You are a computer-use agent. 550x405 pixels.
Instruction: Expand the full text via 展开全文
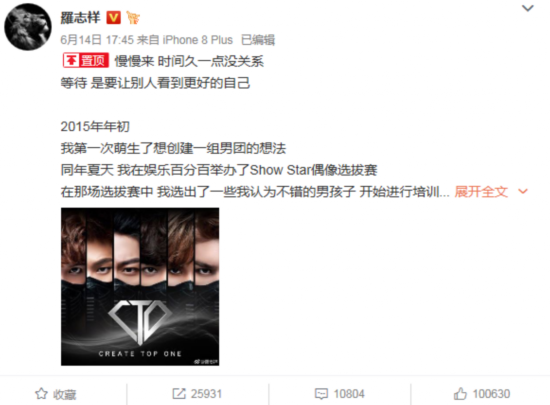tap(481, 191)
